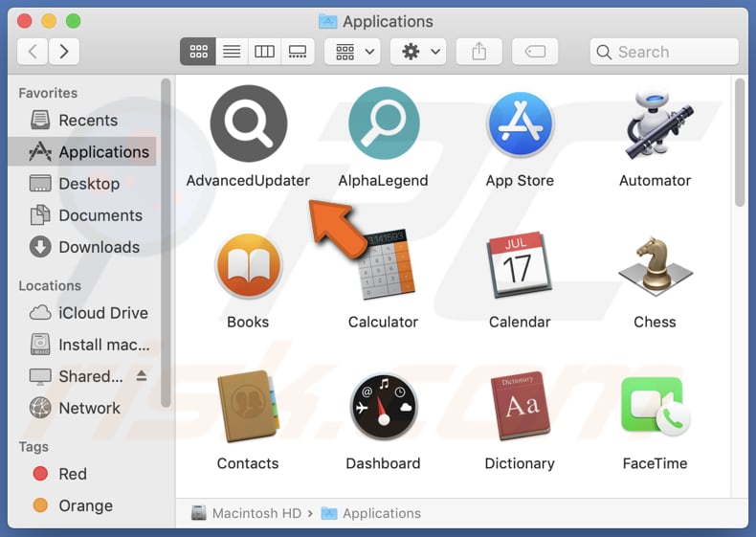Open iCloud Drive in the sidebar
The image size is (756, 537).
[82, 313]
